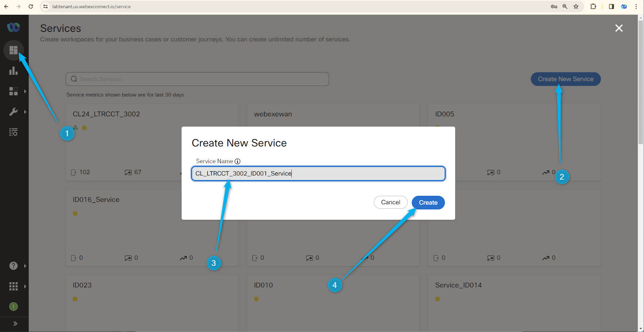644x332 pixels.
Task: Click the Webex Connect logo in sidebar
Action: pos(13,27)
